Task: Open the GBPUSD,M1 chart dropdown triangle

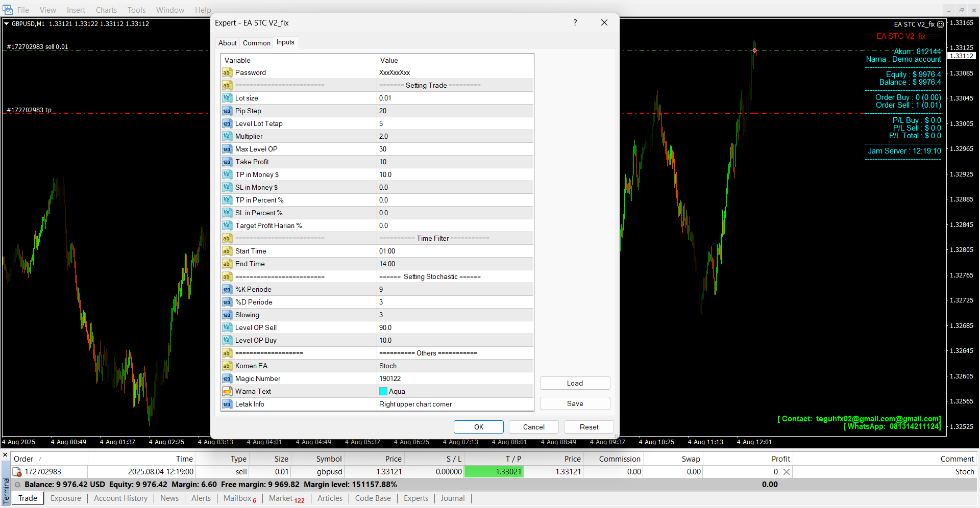Action: [7, 24]
